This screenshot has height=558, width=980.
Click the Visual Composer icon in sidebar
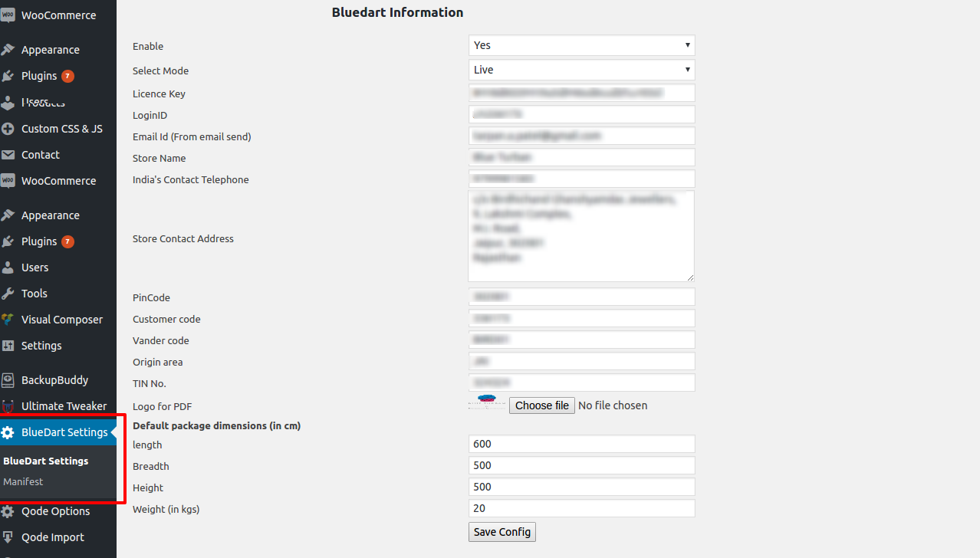coord(8,320)
